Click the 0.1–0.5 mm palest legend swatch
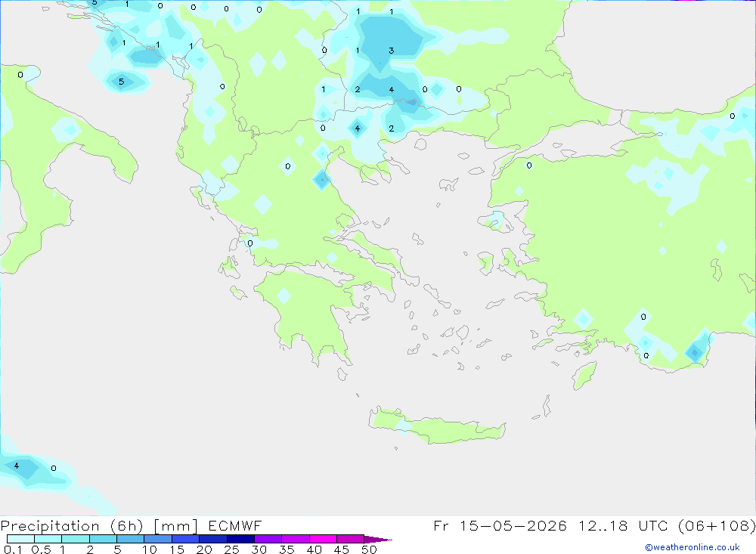 (20, 539)
